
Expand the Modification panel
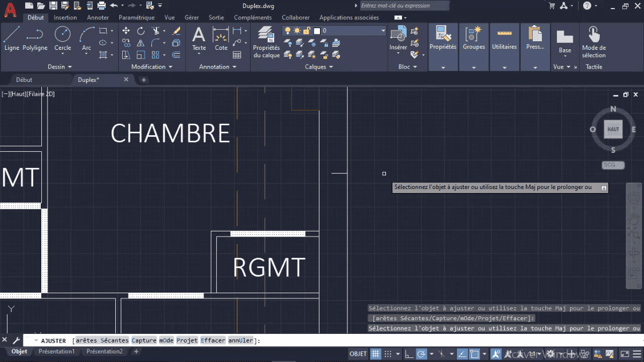tap(151, 67)
